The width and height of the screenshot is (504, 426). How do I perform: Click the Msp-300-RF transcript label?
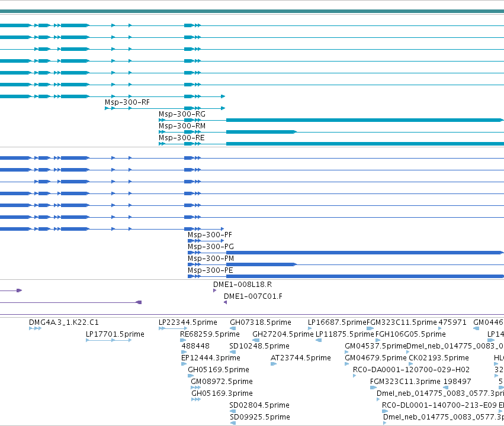tap(127, 102)
